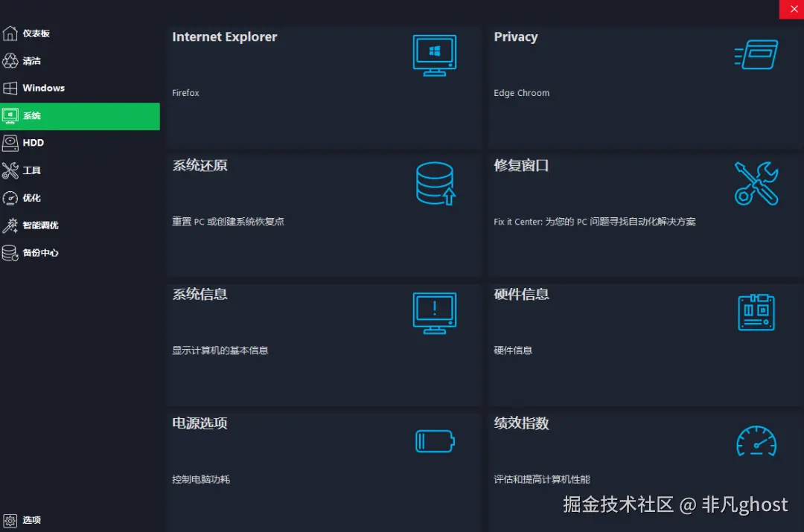Click the 清洁 recycle icon in sidebar
The image size is (804, 532).
10,60
